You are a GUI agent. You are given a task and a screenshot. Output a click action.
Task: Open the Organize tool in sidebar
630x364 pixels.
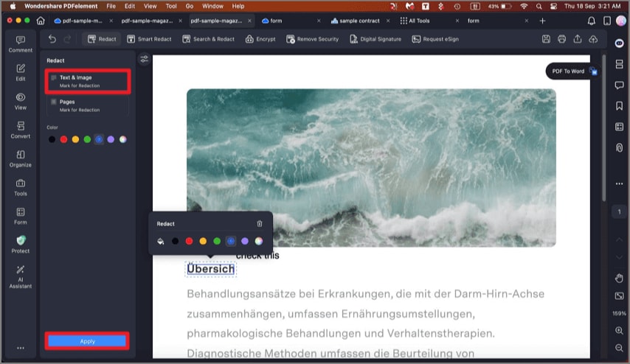tap(21, 159)
